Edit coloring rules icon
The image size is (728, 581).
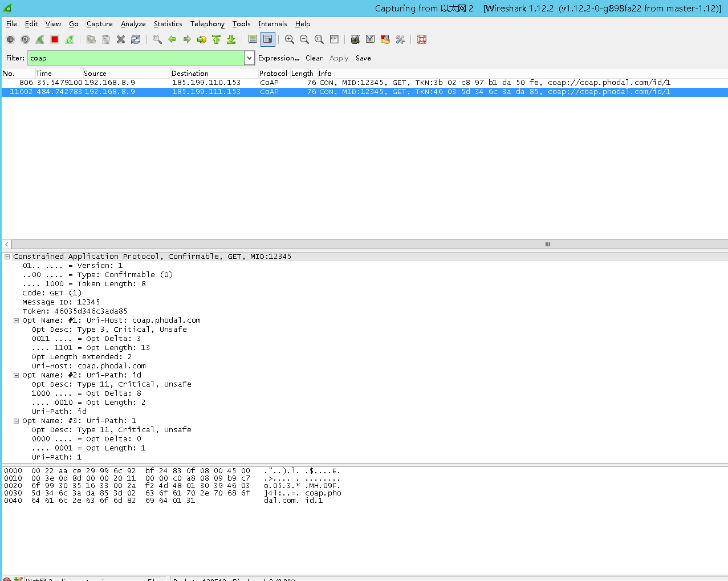coord(385,39)
